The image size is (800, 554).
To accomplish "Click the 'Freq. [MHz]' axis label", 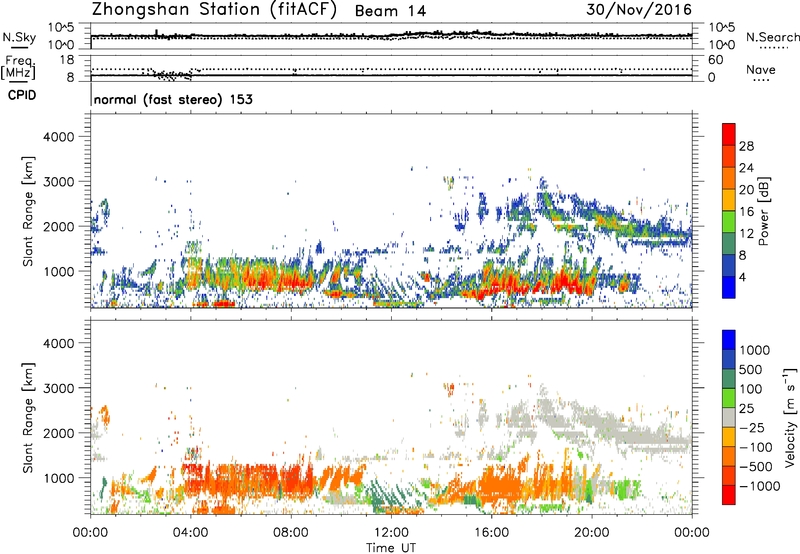I will (18, 68).
